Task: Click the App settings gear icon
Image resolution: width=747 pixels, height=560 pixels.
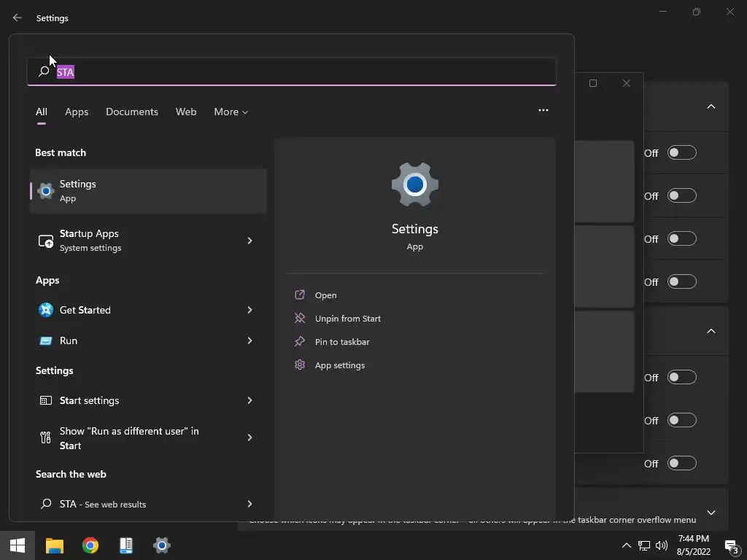Action: point(300,365)
